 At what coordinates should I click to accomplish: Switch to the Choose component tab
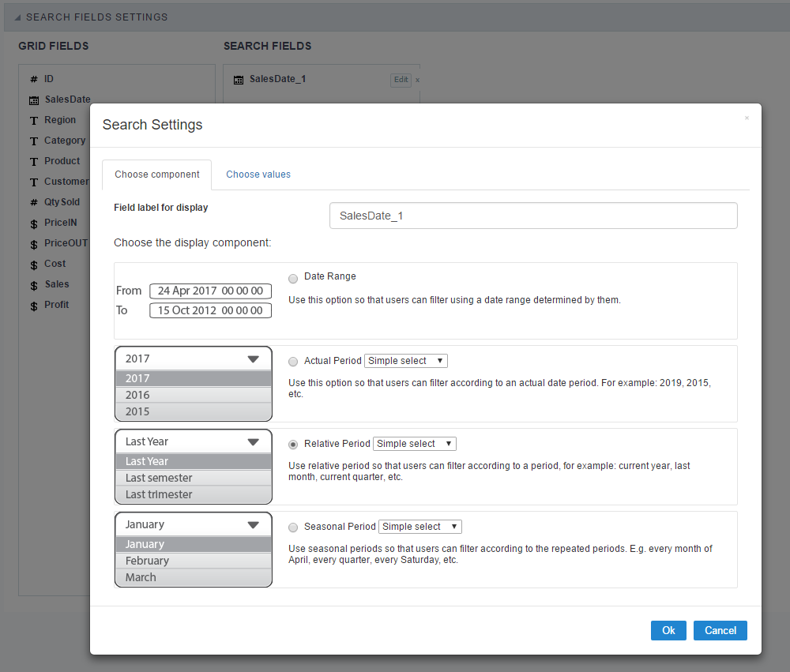156,175
